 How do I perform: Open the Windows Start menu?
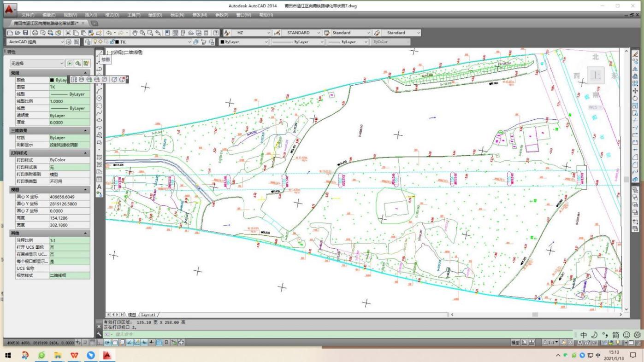click(x=8, y=355)
